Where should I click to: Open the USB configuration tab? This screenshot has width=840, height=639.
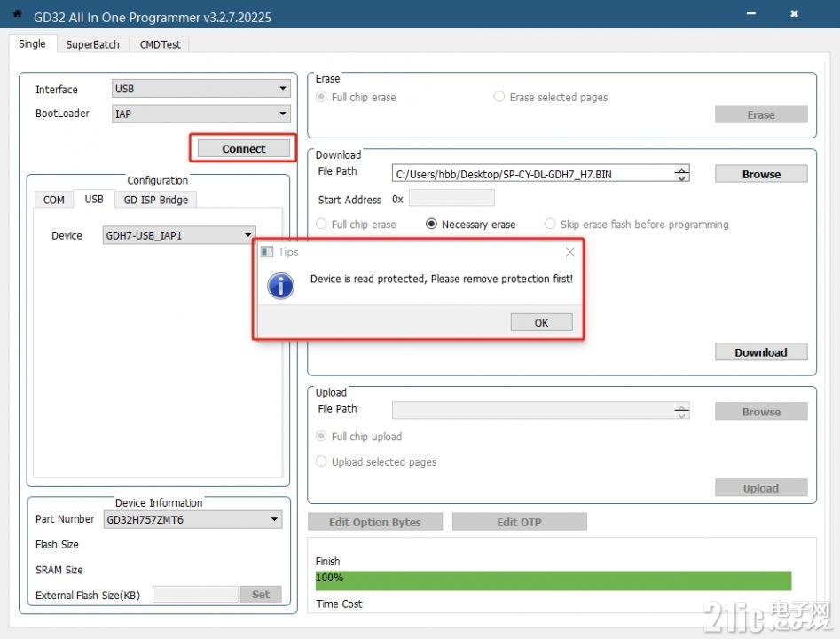(x=94, y=199)
